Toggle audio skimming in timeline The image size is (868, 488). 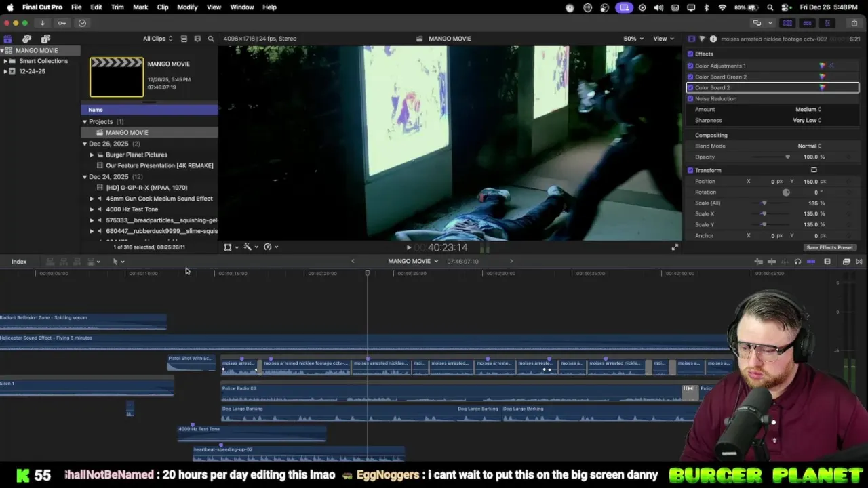pyautogui.click(x=785, y=262)
